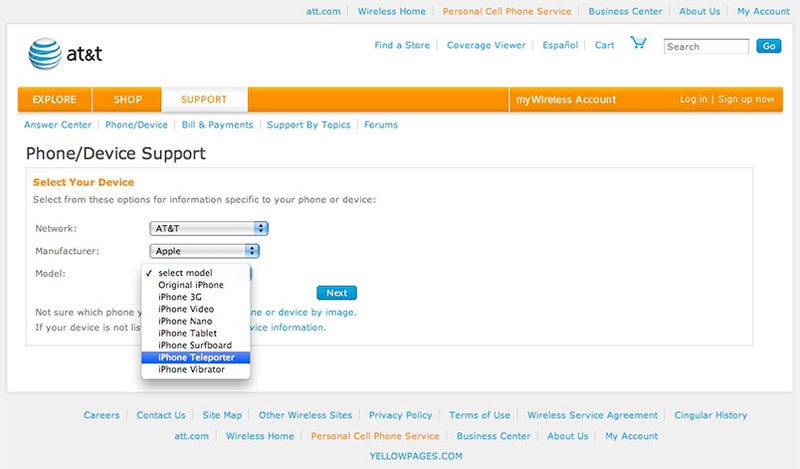Screen dimensions: 800x469
Task: Select iPhone Tablet from model list
Action: [x=195, y=333]
